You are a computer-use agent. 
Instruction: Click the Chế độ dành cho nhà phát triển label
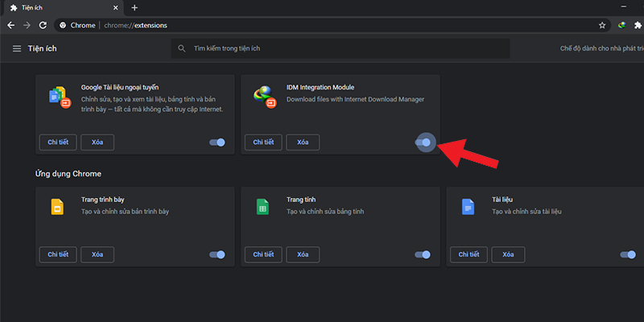pos(601,48)
